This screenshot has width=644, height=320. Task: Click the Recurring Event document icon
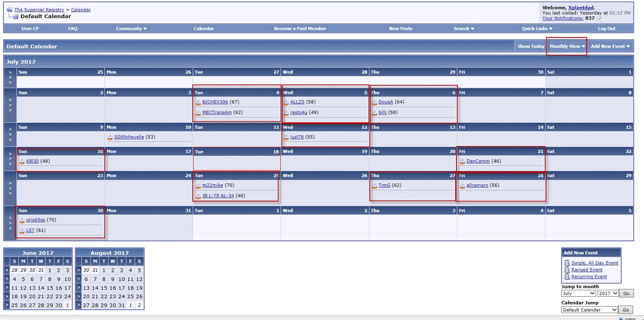tap(567, 277)
